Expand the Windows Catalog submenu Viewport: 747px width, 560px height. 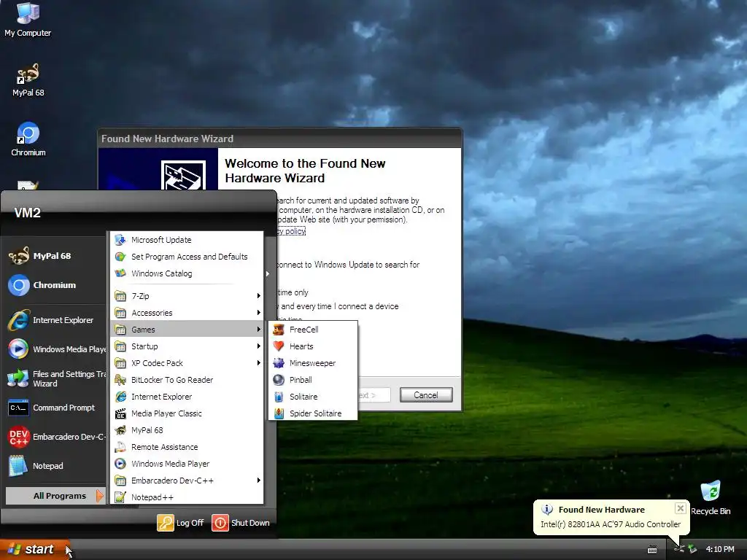pos(187,273)
